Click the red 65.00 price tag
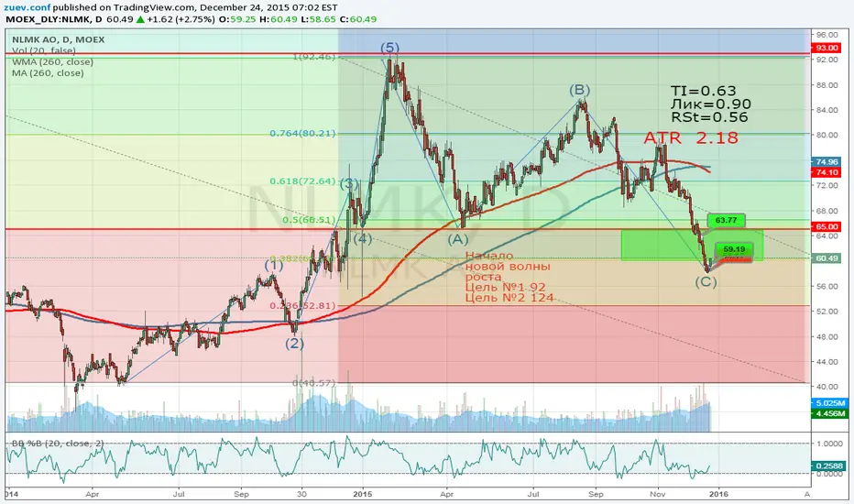Screen dimensions: 854x504 point(827,226)
